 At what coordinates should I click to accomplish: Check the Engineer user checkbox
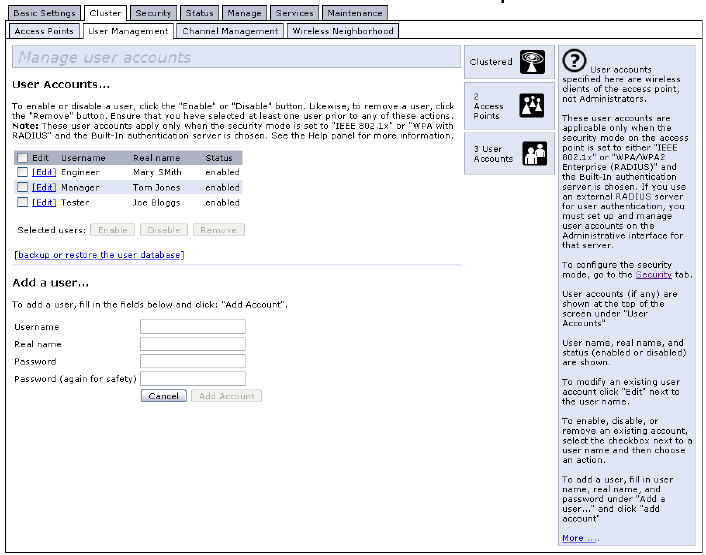22,172
